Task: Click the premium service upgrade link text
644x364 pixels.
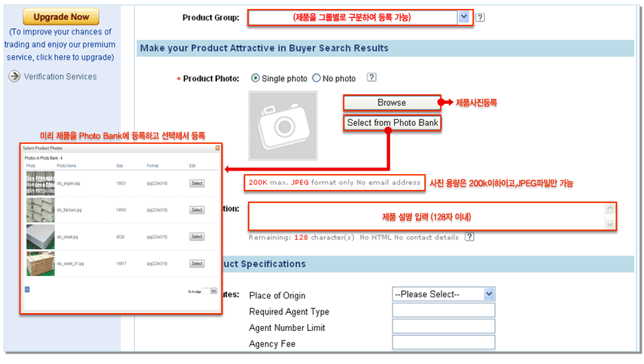Action: pyautogui.click(x=60, y=44)
